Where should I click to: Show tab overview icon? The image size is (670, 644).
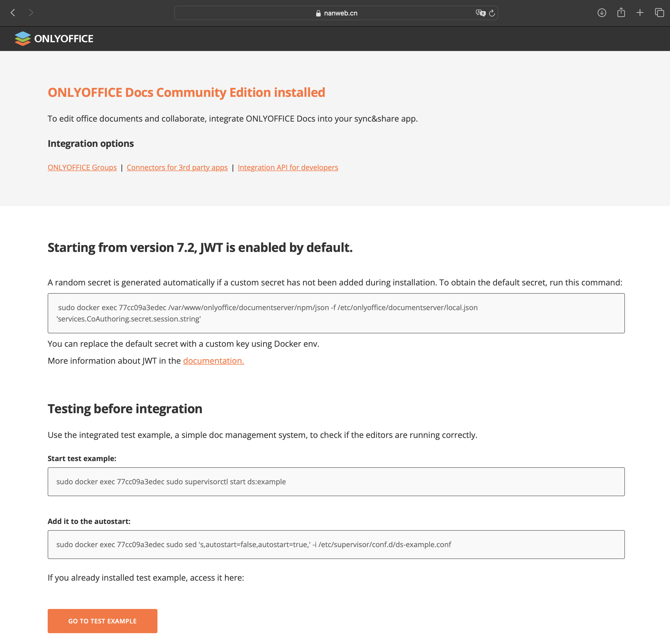click(659, 13)
